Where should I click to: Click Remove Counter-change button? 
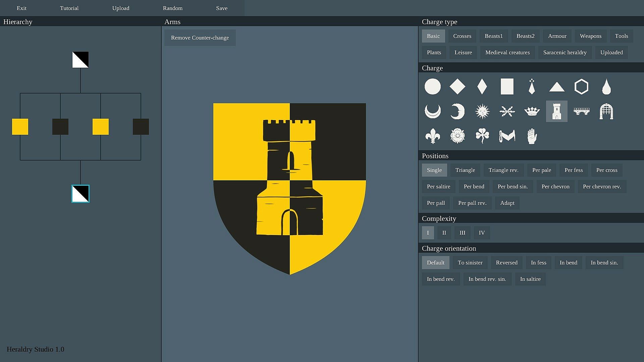tap(200, 38)
